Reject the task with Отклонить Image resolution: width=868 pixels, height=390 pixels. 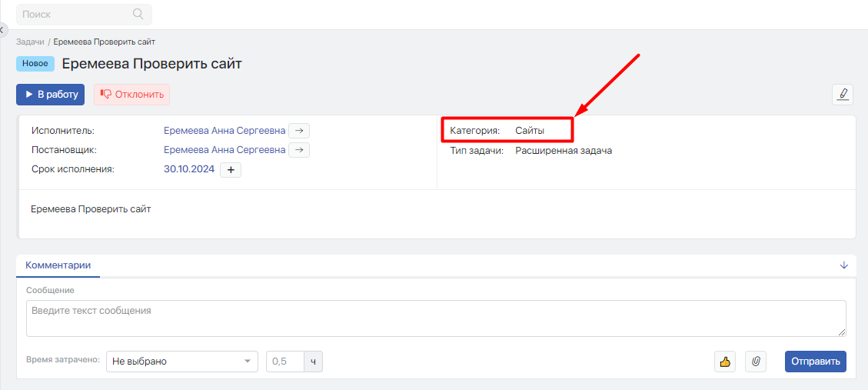pyautogui.click(x=131, y=95)
